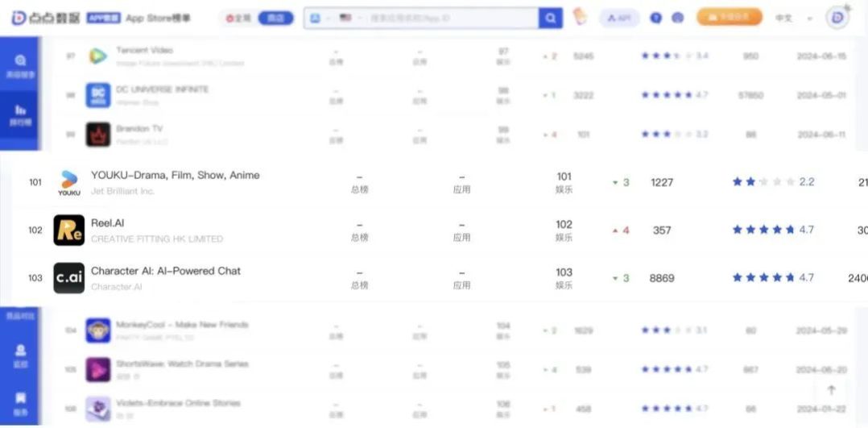868x428 pixels.
Task: Open Character AI: AI-Powered Chat link
Action: (x=165, y=271)
